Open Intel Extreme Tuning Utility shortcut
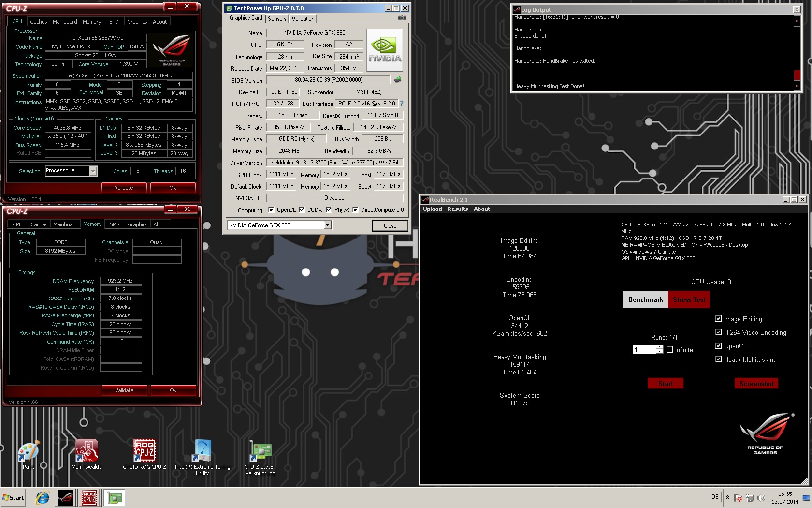 (203, 458)
